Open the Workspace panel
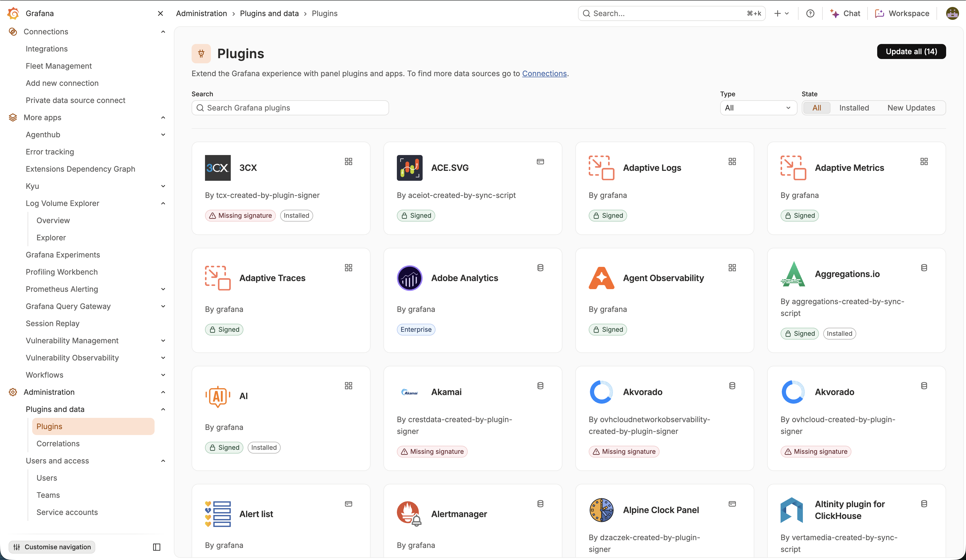This screenshot has height=560, width=966. click(x=902, y=13)
